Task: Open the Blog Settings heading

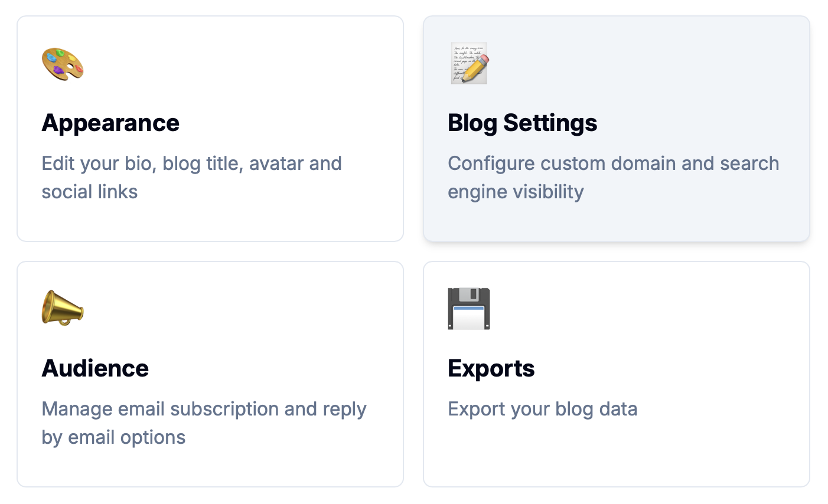Action: 522,123
